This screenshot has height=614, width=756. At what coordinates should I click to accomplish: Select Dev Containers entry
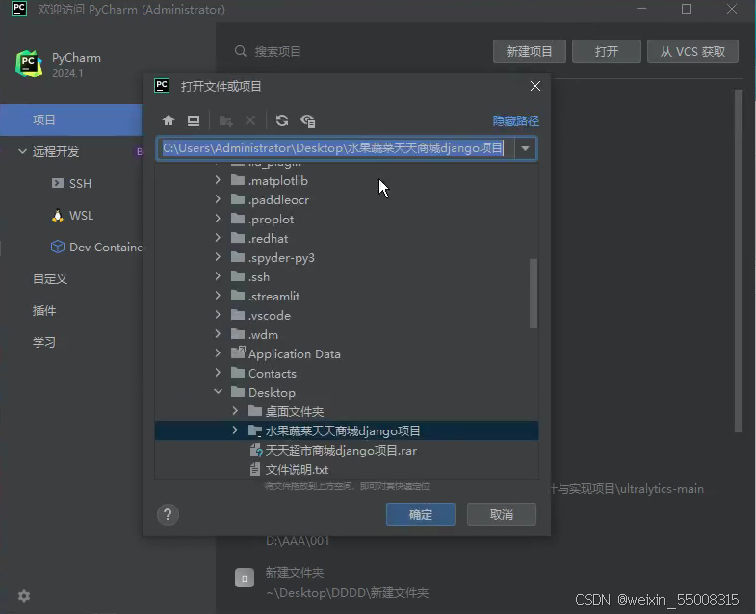point(106,247)
